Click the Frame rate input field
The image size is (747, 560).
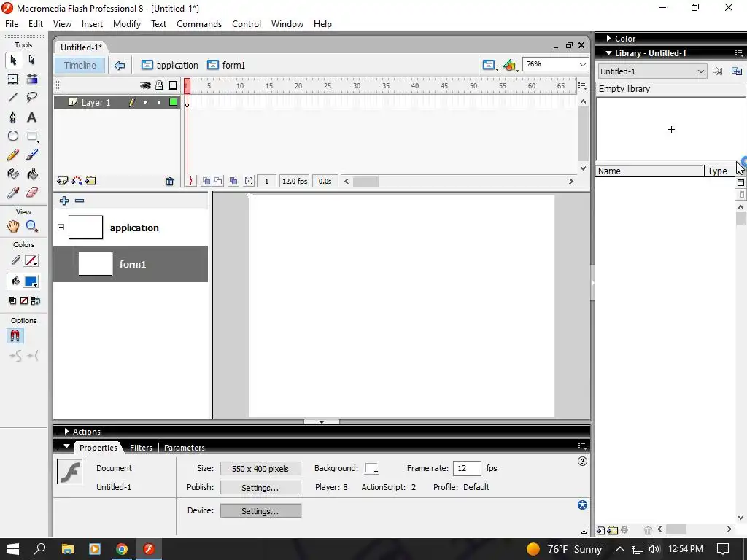(x=467, y=468)
